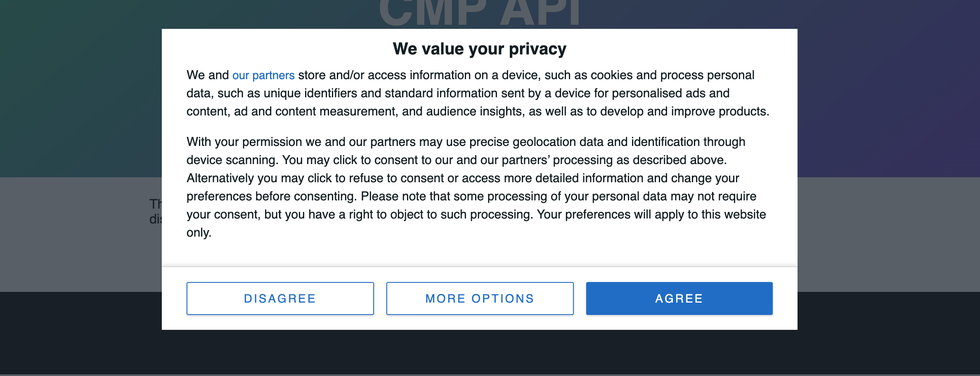Click the "CMP API" title behind the dialog
980x376 pixels.
pos(479,12)
